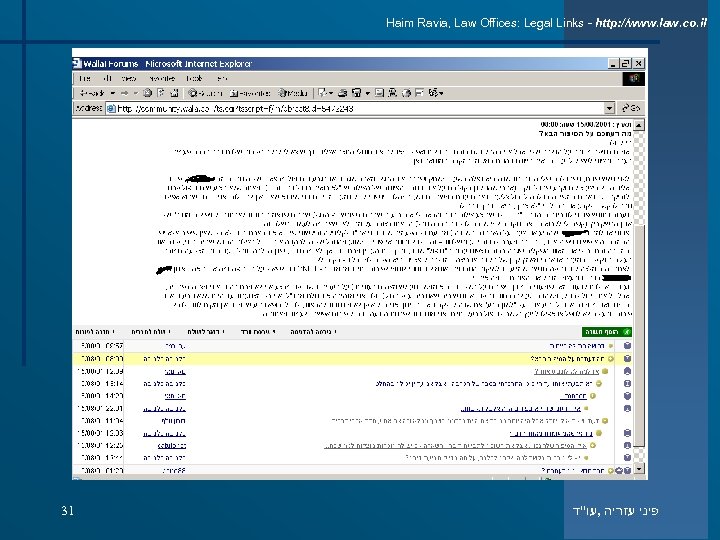This screenshot has height=540, width=720.
Task: Click the timestamp 12:09 cell
Action: coord(100,371)
